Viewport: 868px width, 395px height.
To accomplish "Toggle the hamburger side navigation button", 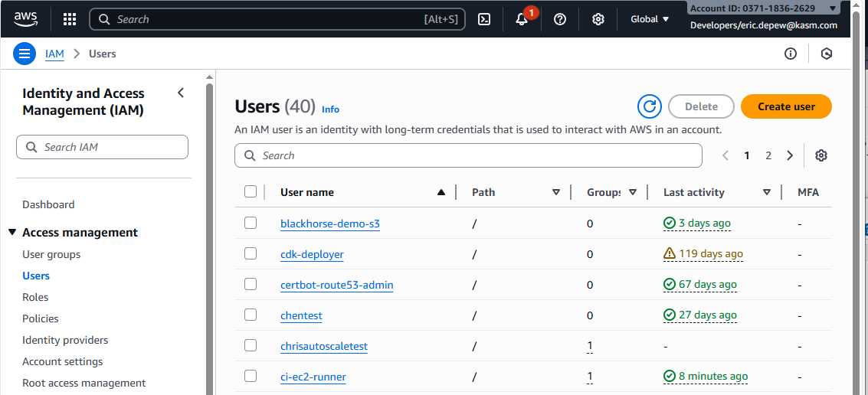I will (x=25, y=54).
